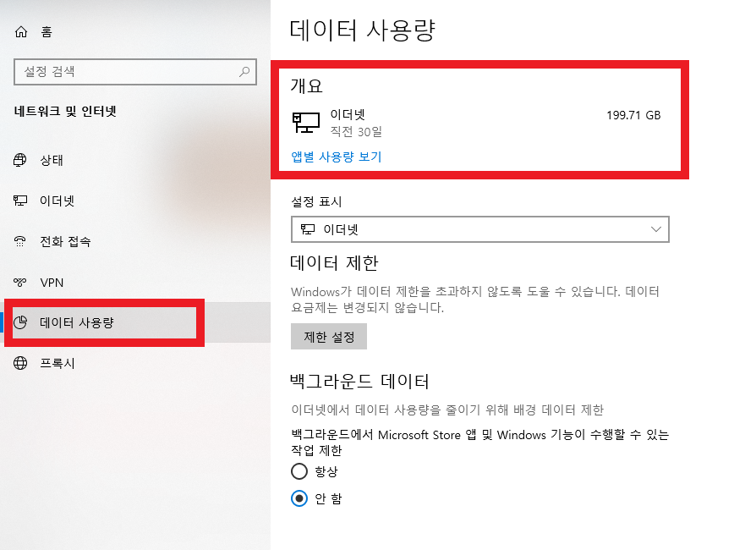Select the 안 함 radio button
This screenshot has width=756, height=550.
tap(299, 498)
